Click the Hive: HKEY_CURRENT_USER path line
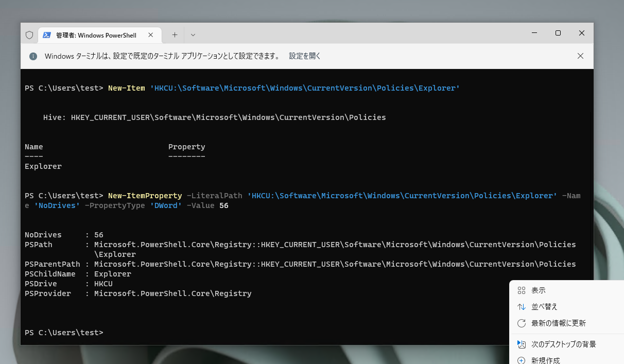 tap(215, 117)
